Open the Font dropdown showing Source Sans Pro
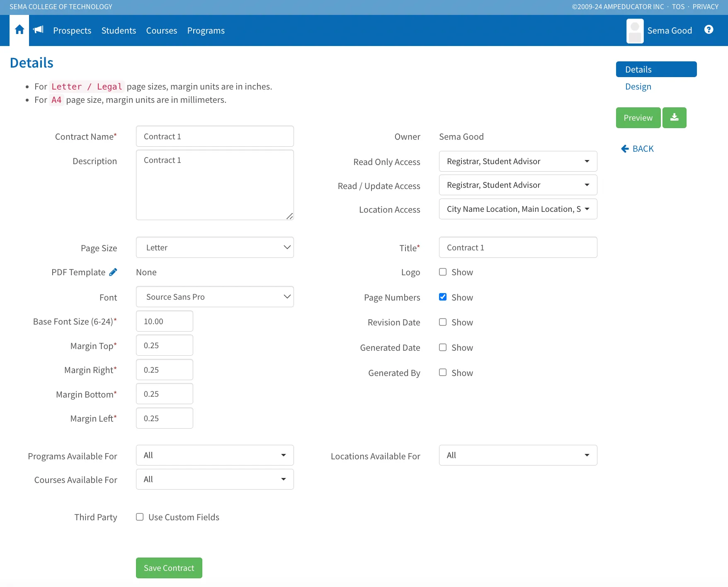Screen dimensions: 728x587 tap(215, 297)
